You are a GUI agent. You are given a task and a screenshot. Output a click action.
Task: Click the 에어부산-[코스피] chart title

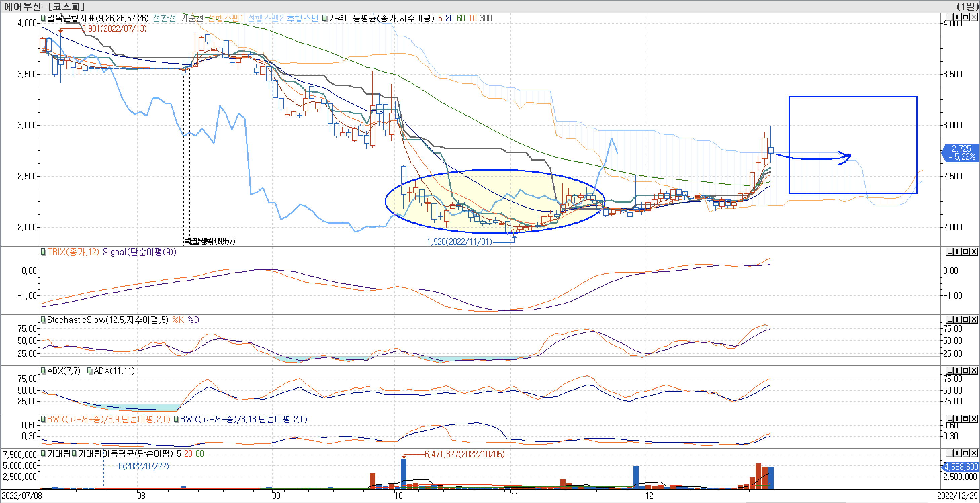pyautogui.click(x=44, y=6)
